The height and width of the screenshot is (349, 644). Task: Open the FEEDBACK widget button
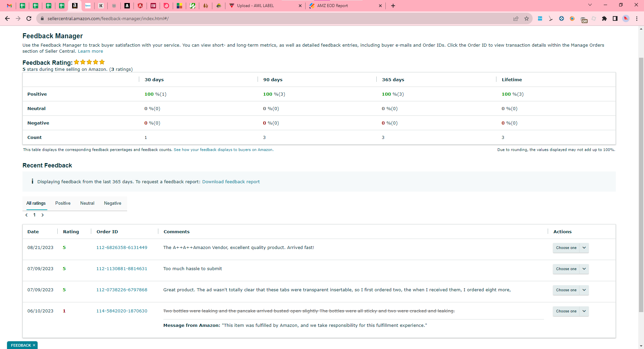click(x=21, y=345)
